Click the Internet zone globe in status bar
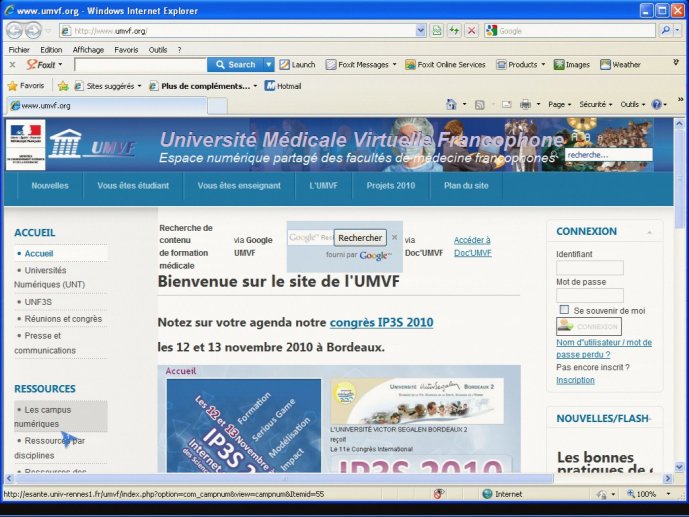The height and width of the screenshot is (517, 689). click(487, 494)
